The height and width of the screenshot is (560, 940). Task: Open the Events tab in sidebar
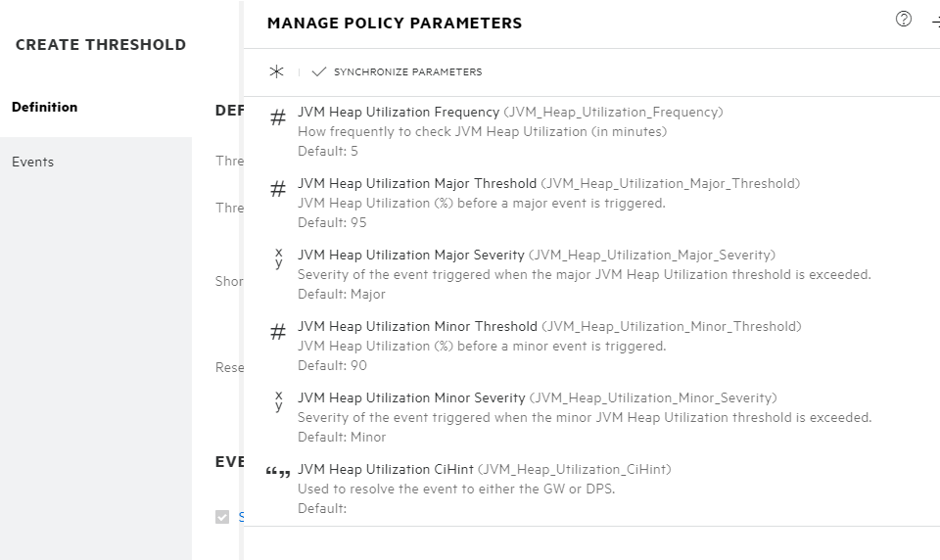33,162
